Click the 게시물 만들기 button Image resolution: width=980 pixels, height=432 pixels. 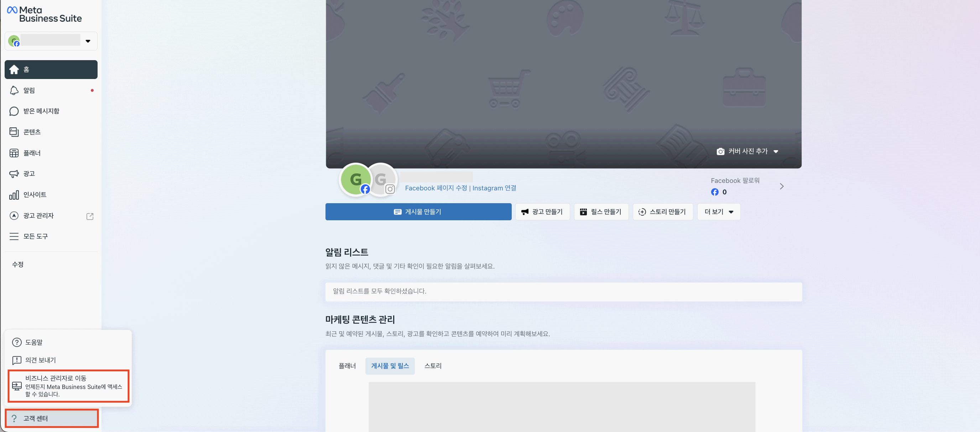point(418,212)
